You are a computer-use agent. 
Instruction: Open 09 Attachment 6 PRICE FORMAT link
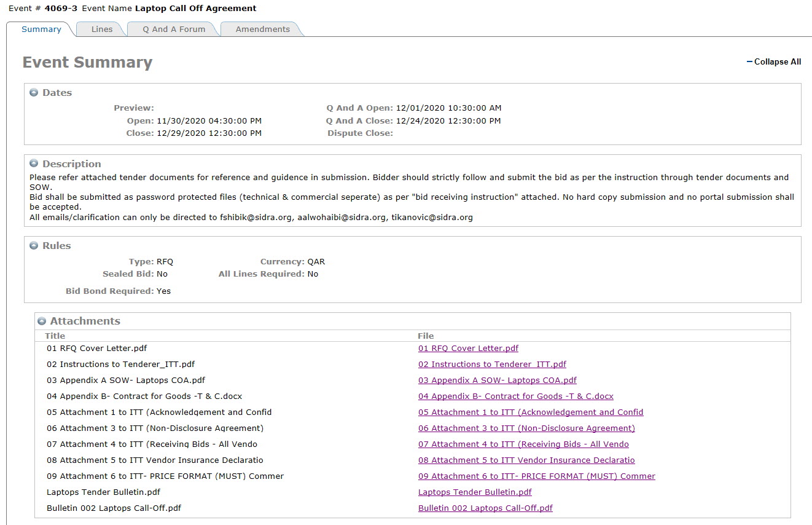pos(537,476)
